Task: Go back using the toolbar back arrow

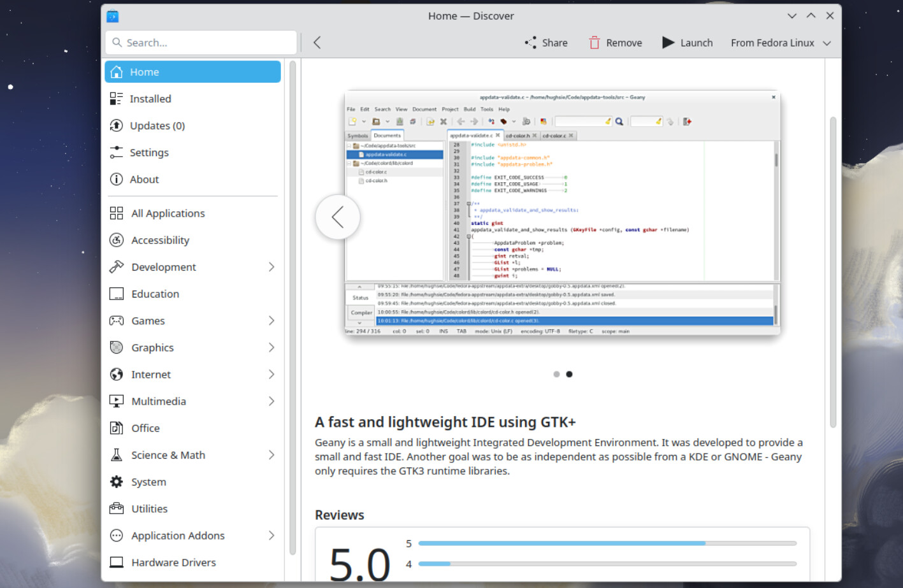Action: pos(317,43)
